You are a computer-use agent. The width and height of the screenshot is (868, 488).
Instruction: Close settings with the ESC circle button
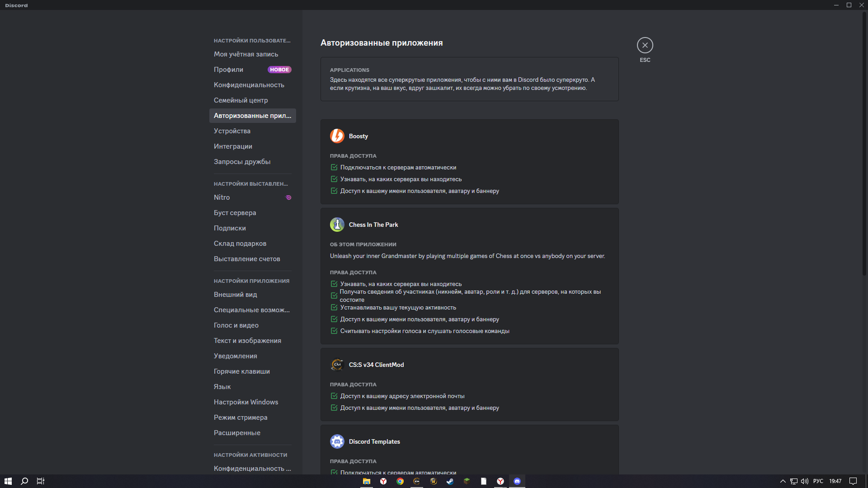[x=645, y=45]
